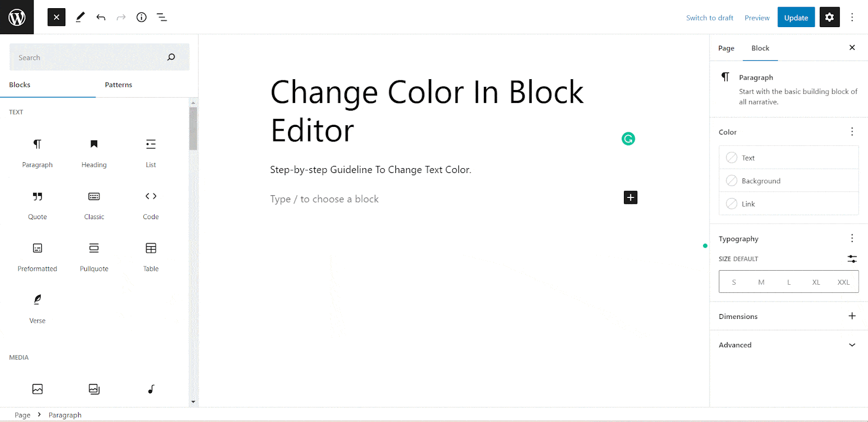Switch to the Patterns tab

118,85
